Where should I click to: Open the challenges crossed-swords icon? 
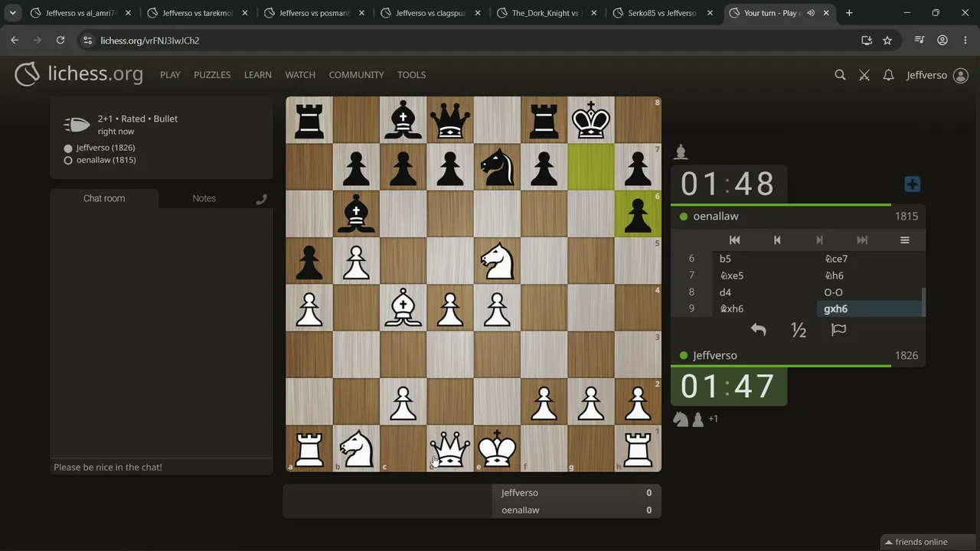[864, 75]
